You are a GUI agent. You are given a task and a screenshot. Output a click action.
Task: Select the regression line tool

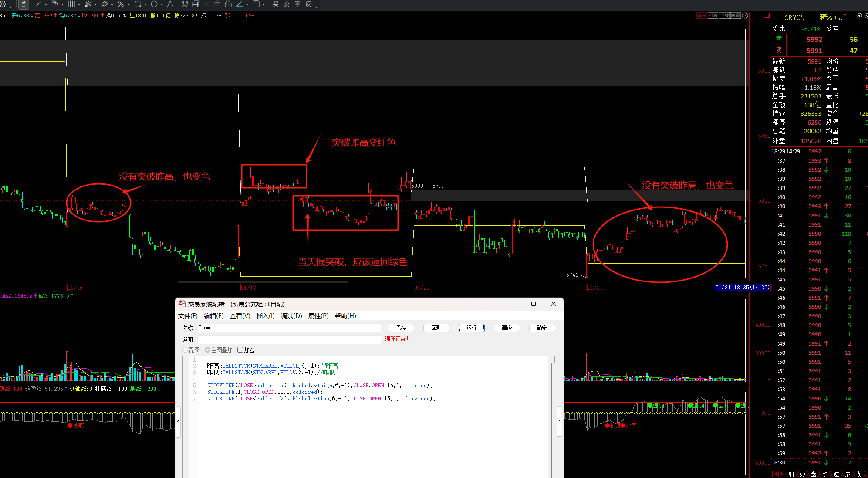point(121,4)
